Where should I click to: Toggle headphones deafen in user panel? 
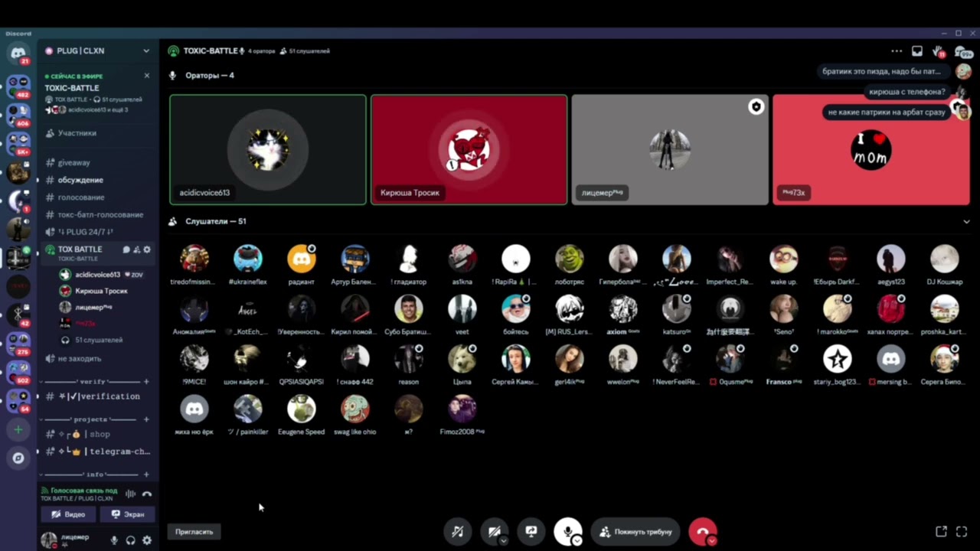[x=131, y=540]
